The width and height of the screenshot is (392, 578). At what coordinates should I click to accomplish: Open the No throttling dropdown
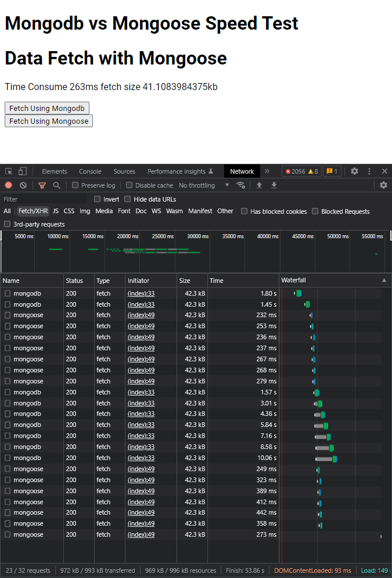(204, 185)
